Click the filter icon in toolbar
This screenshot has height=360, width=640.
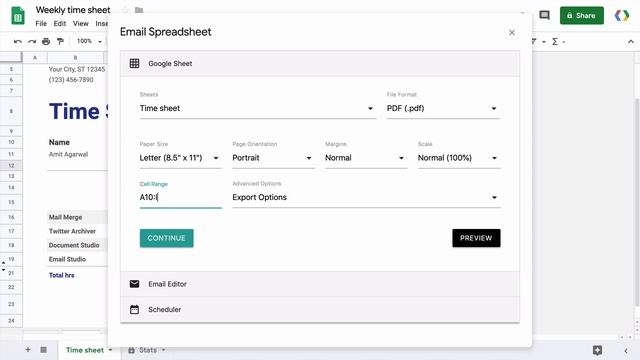click(534, 41)
